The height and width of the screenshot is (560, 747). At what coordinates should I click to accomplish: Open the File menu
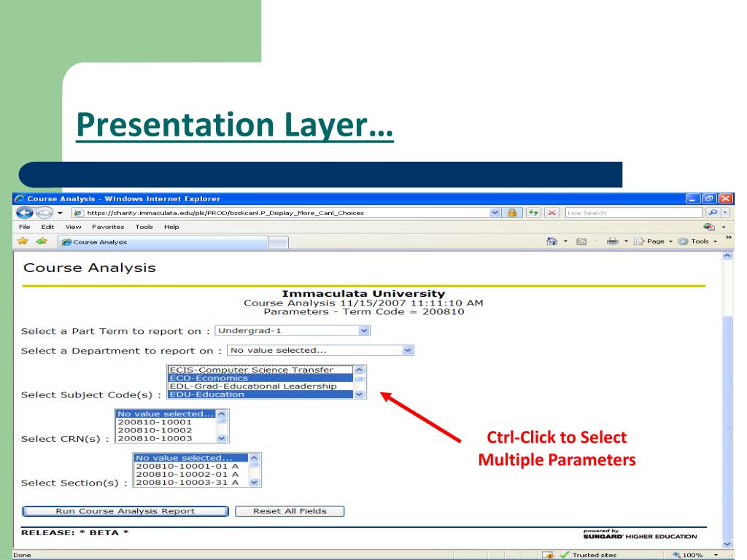24,227
